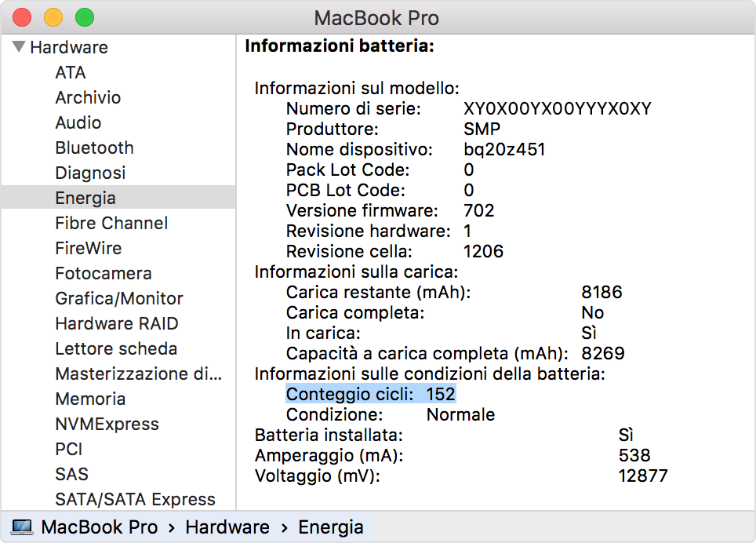The image size is (756, 543).
Task: Select FireWire in the sidebar
Action: coord(89,248)
